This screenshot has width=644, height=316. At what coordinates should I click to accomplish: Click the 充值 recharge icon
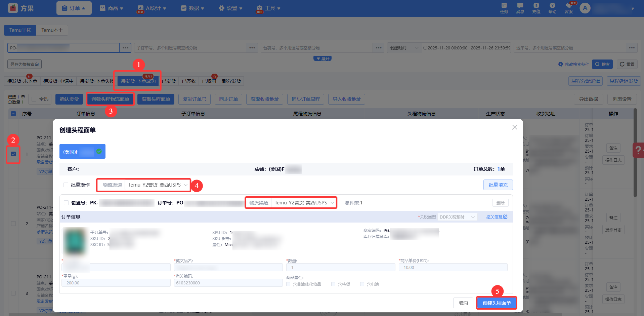(536, 8)
